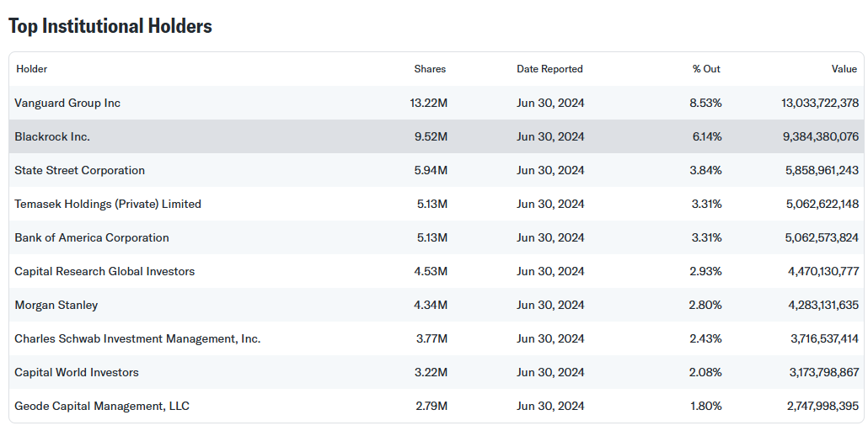This screenshot has width=868, height=431.
Task: Click Temasek's Jun 30, 2024 date
Action: point(550,205)
